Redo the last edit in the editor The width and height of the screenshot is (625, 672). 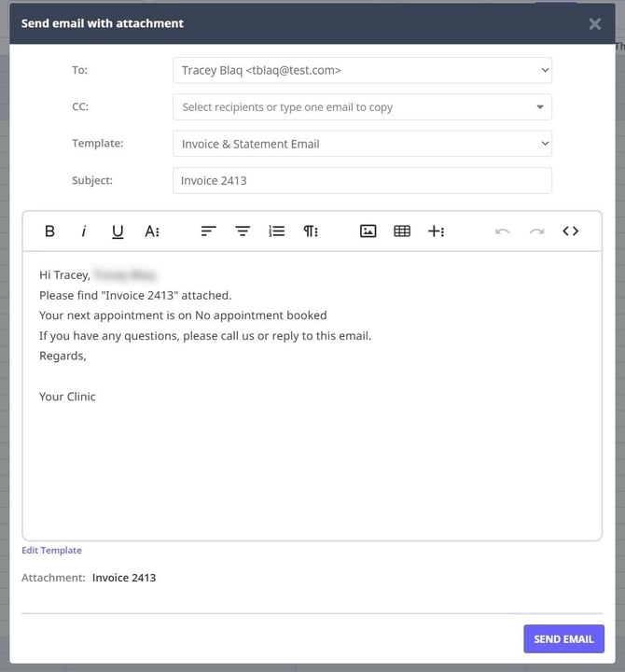[x=536, y=231]
